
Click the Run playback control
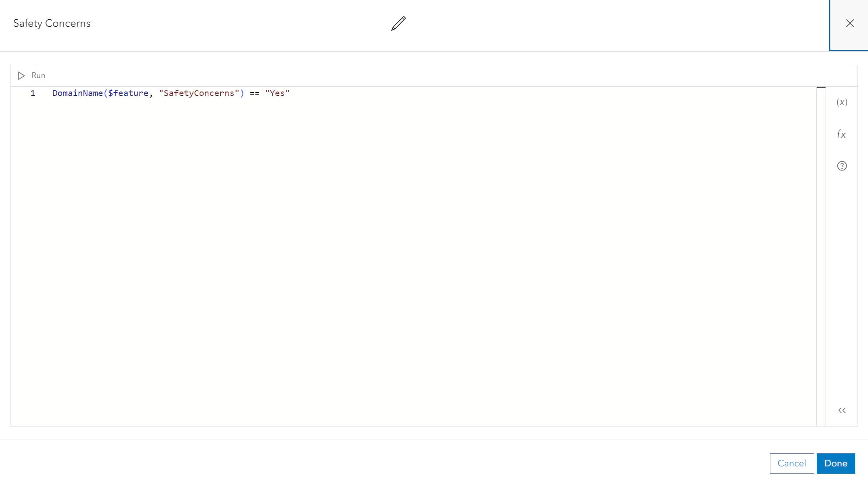pyautogui.click(x=21, y=75)
